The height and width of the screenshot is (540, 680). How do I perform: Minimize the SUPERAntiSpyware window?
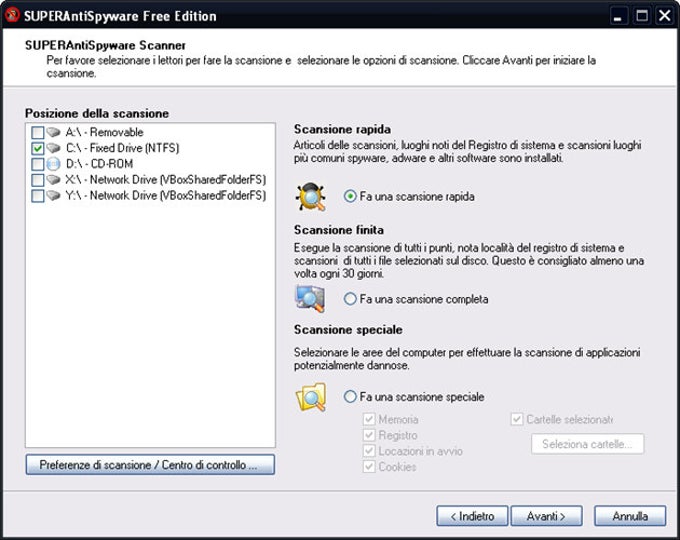[x=619, y=16]
